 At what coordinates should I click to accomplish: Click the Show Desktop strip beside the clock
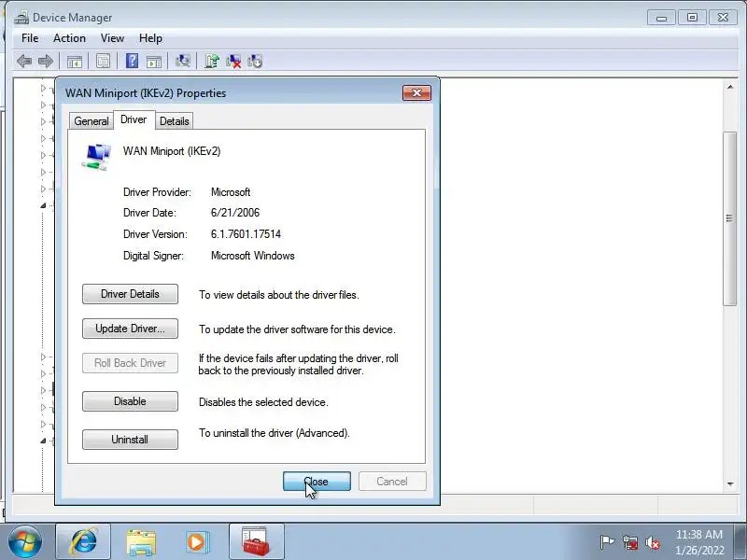[x=742, y=542]
